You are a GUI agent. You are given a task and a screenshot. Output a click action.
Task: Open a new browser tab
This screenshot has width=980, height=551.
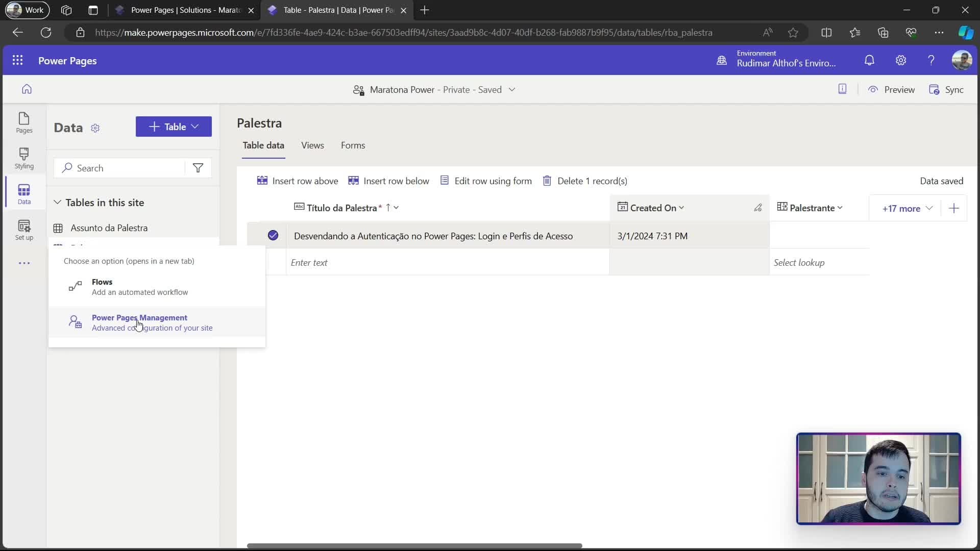[424, 10]
